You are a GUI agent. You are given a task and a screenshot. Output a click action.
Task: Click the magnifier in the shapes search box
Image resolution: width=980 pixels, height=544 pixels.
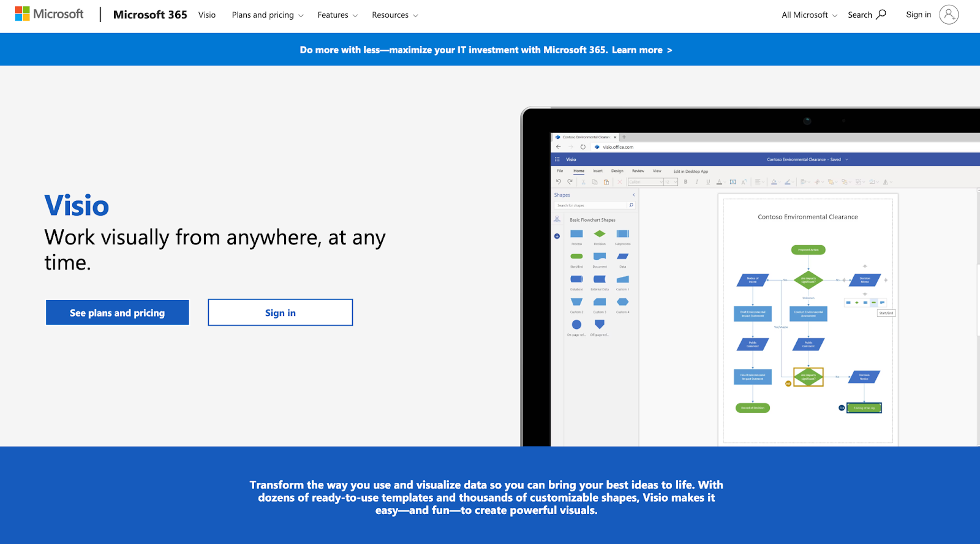pyautogui.click(x=631, y=205)
